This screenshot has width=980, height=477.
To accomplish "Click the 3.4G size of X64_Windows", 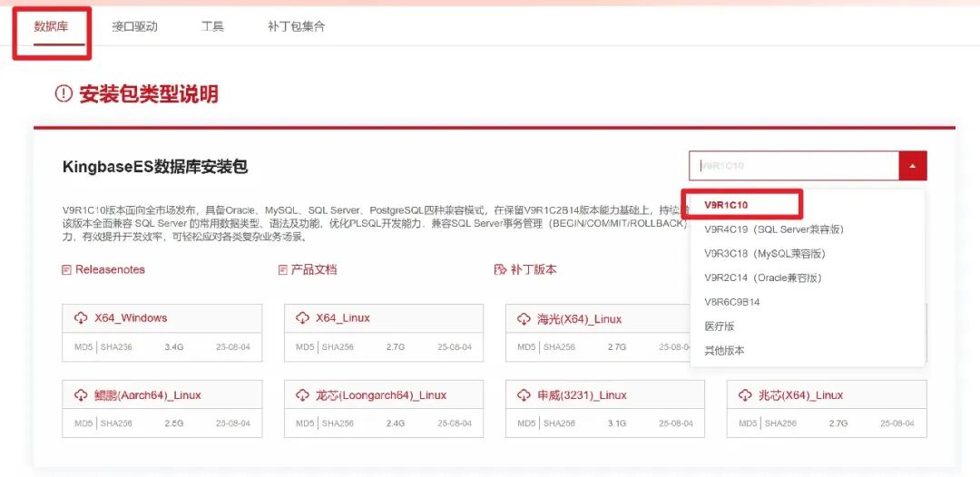I will (173, 347).
